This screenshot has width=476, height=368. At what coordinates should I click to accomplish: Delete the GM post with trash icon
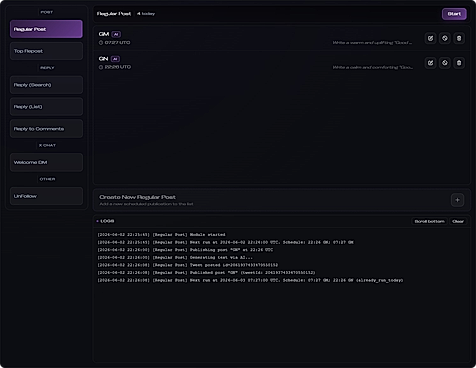point(459,38)
